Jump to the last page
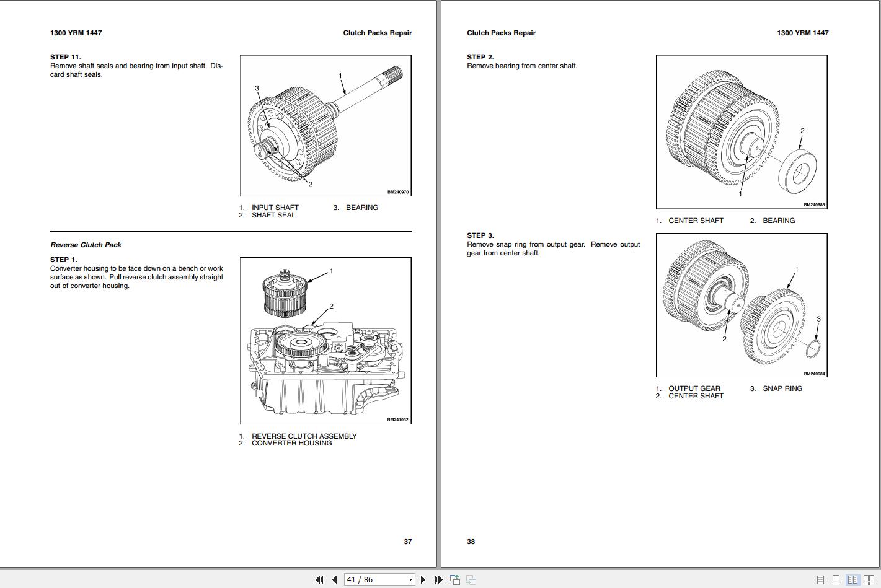This screenshot has width=881, height=588. [x=438, y=580]
